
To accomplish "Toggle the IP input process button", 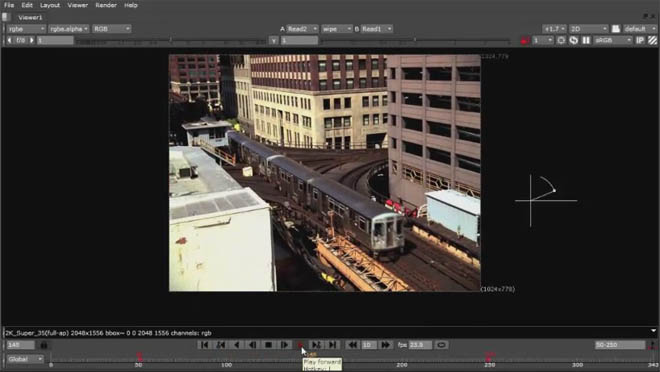I will (640, 40).
